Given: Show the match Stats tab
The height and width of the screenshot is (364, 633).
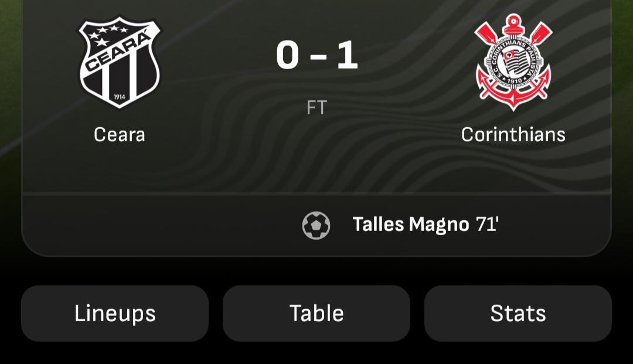Looking at the screenshot, I should [x=518, y=314].
